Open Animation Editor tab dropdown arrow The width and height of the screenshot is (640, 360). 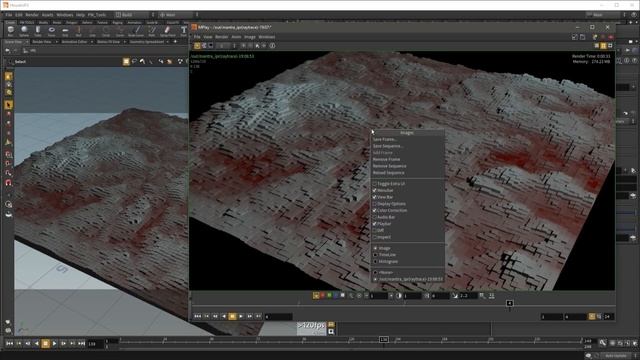[x=91, y=42]
